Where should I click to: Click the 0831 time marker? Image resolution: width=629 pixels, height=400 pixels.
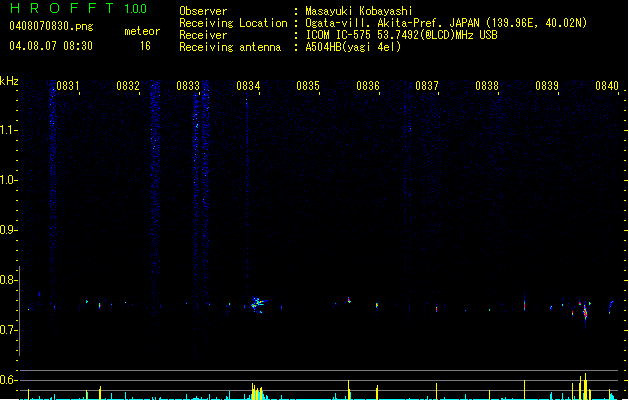click(68, 86)
